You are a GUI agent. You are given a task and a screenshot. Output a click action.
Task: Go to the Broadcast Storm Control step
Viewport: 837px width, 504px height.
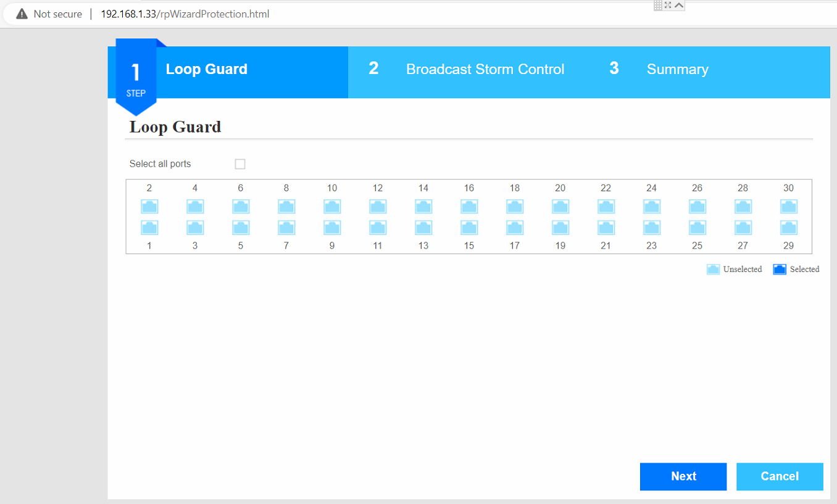coord(485,70)
